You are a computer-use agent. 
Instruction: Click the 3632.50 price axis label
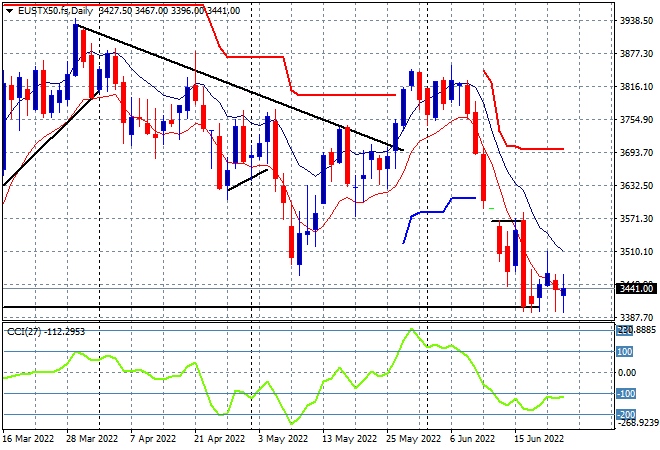(x=636, y=185)
